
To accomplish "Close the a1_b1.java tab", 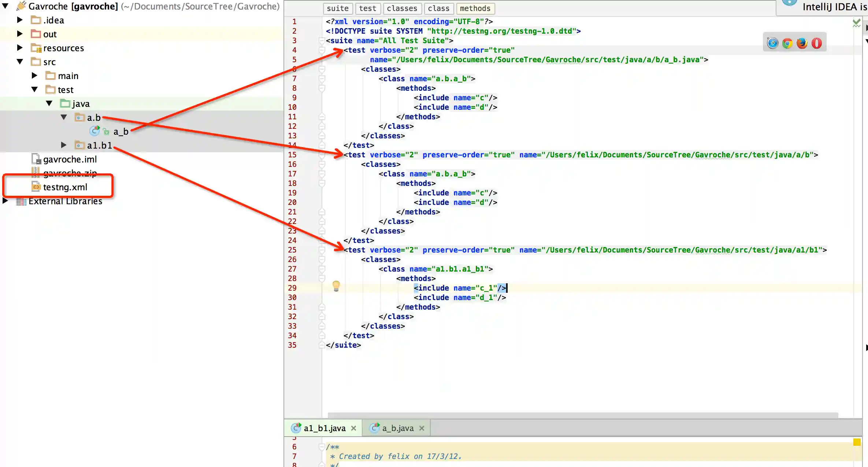I will tap(353, 428).
